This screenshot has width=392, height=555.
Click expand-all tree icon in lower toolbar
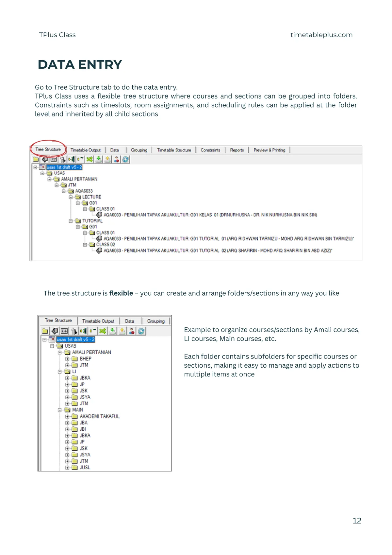(84, 331)
